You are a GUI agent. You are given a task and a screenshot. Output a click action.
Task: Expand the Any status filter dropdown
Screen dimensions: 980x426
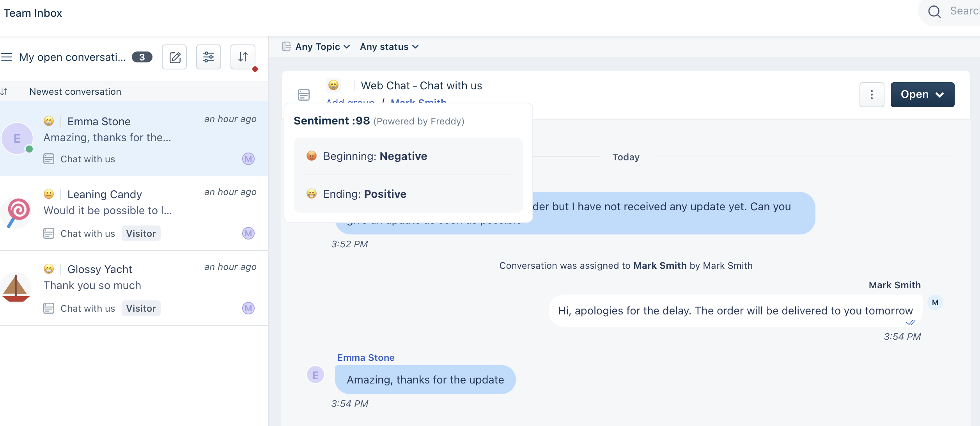tap(389, 47)
